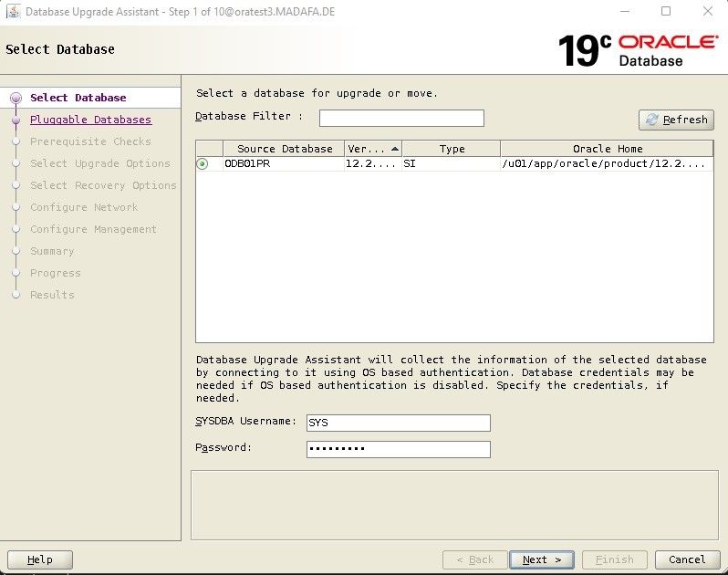Open Help

tap(40, 559)
